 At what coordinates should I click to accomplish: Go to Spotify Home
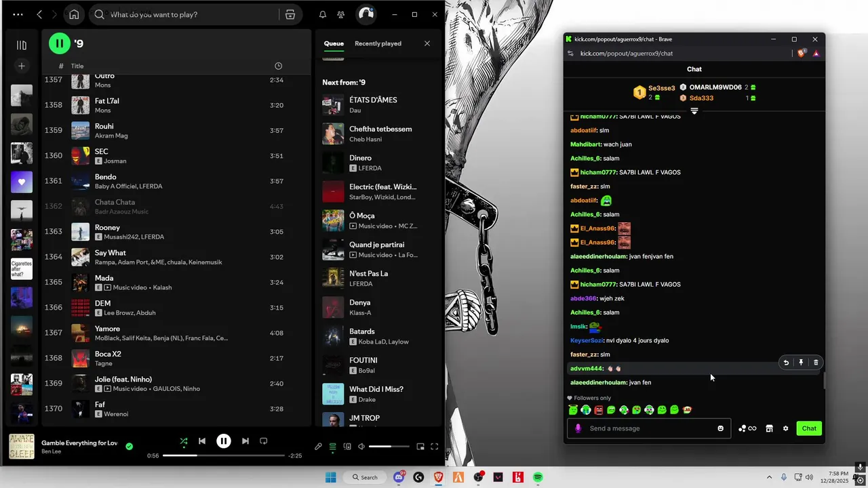(x=74, y=14)
